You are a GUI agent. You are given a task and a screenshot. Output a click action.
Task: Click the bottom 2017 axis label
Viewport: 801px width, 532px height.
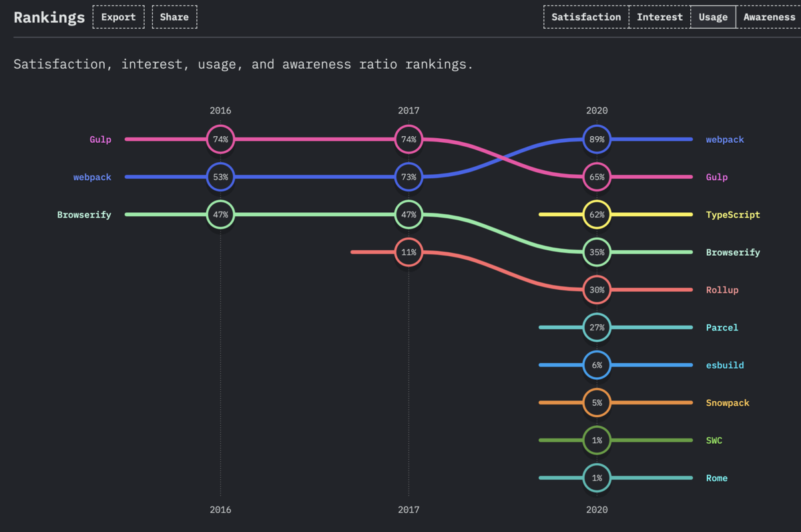click(x=409, y=509)
